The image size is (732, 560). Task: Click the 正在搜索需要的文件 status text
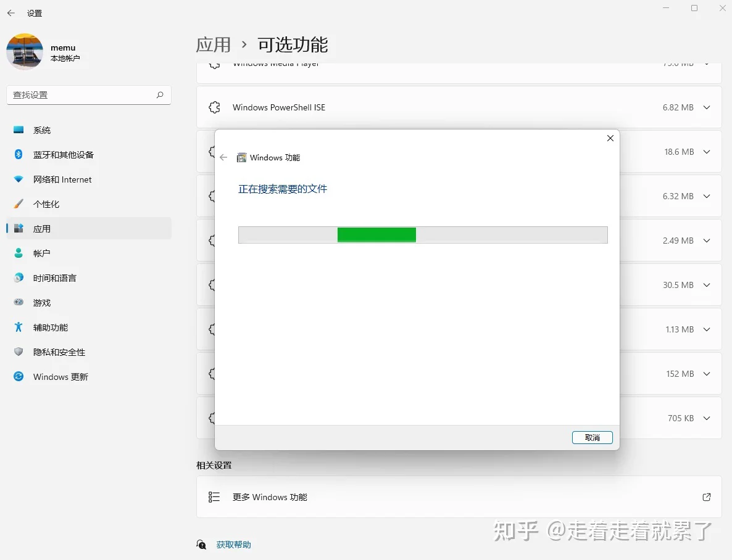pos(283,189)
